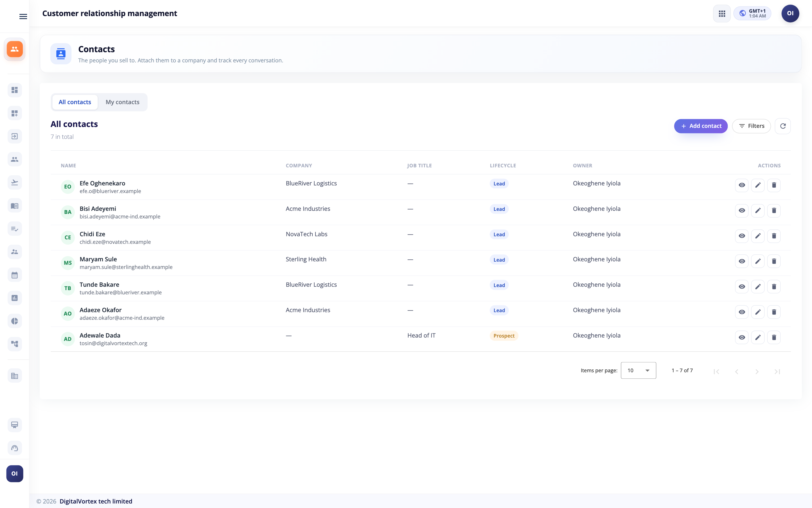This screenshot has height=508, width=812.
Task: Open the building company icon in sidebar
Action: click(x=15, y=376)
